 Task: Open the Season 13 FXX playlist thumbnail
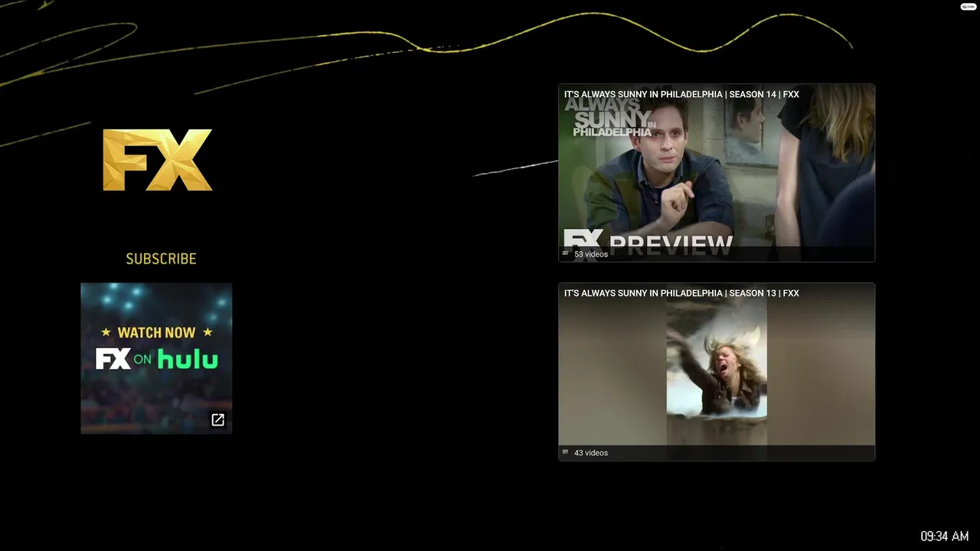click(x=717, y=372)
